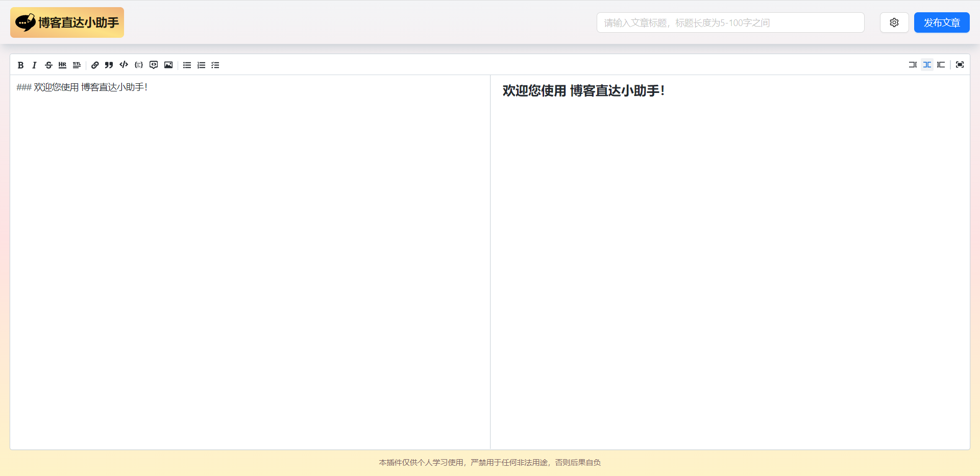Insert a task checklist
The image size is (980, 476).
click(x=215, y=65)
